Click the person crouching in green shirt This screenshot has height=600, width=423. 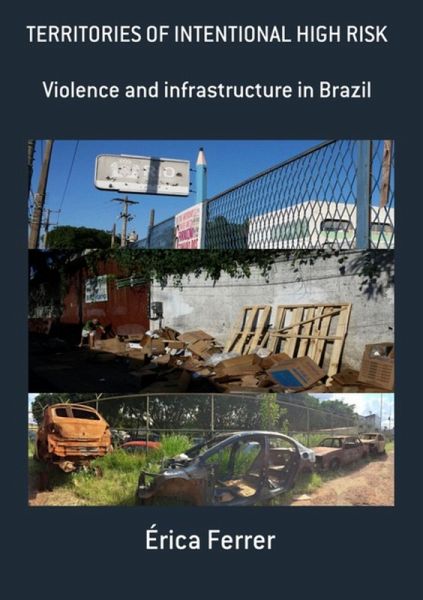92,331
